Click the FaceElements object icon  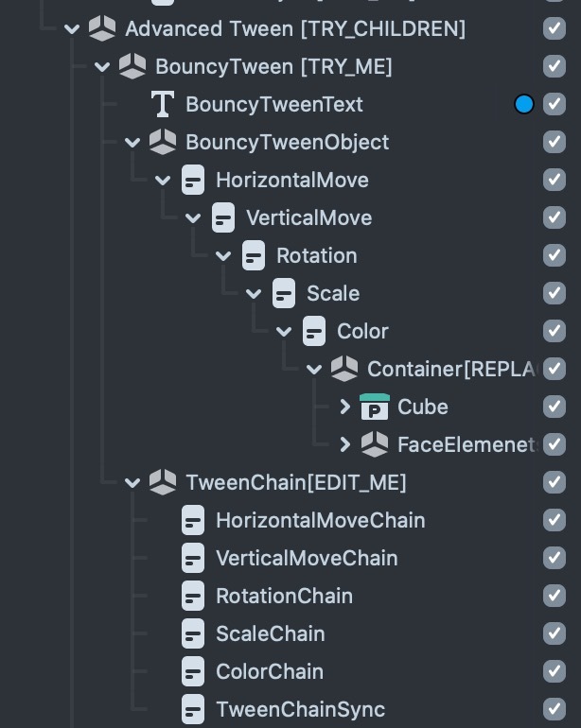pos(375,444)
